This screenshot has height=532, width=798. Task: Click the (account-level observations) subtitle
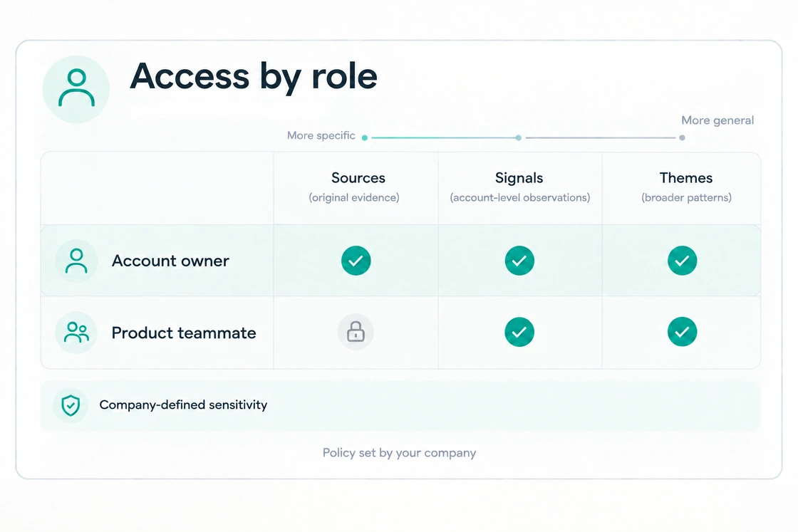(x=520, y=197)
